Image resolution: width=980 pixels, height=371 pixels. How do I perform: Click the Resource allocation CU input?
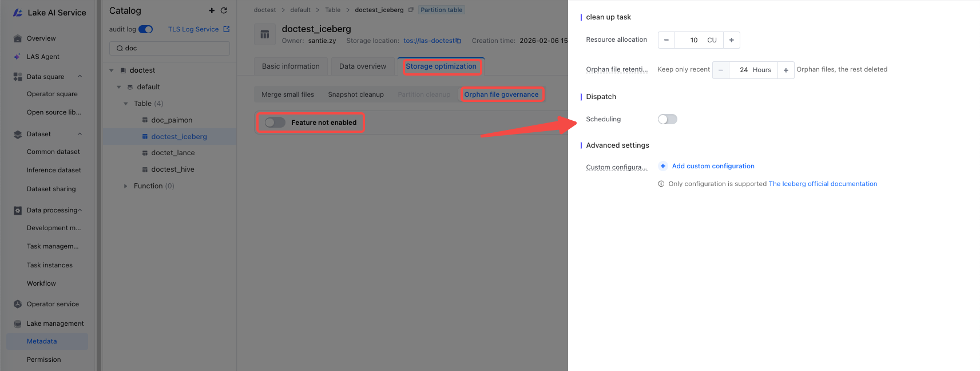click(699, 40)
